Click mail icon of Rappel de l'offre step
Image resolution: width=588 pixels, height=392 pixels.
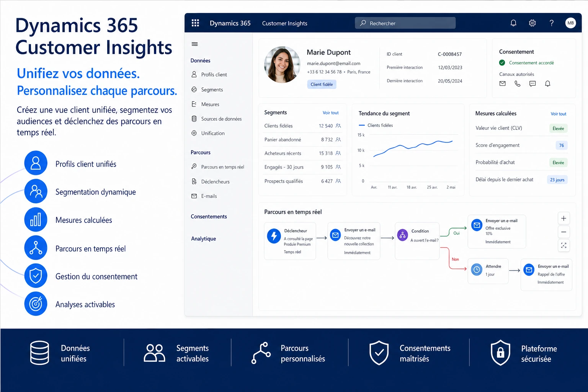click(x=529, y=269)
